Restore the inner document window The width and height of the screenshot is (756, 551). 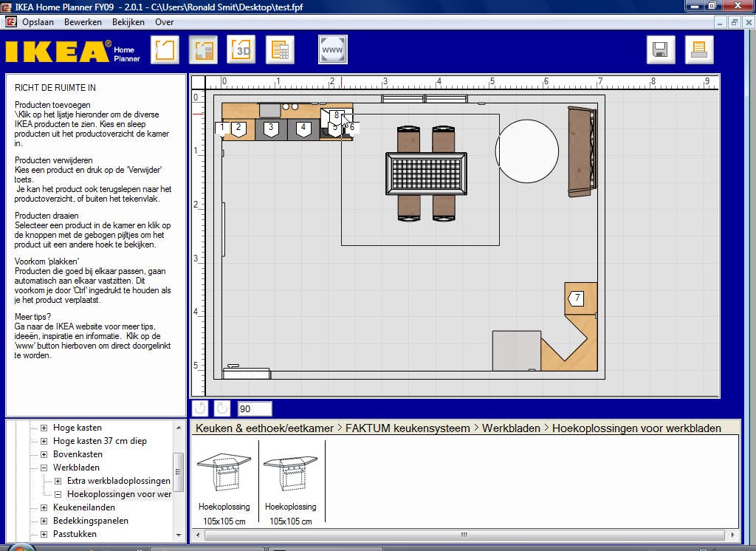(735, 22)
